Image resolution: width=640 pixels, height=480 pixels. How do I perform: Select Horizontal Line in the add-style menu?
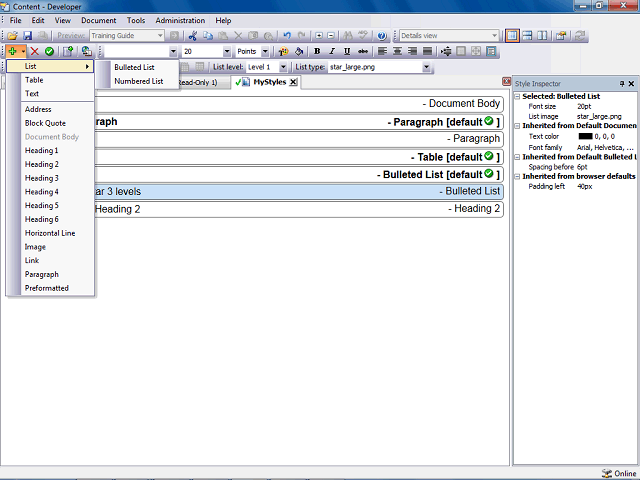coord(50,233)
